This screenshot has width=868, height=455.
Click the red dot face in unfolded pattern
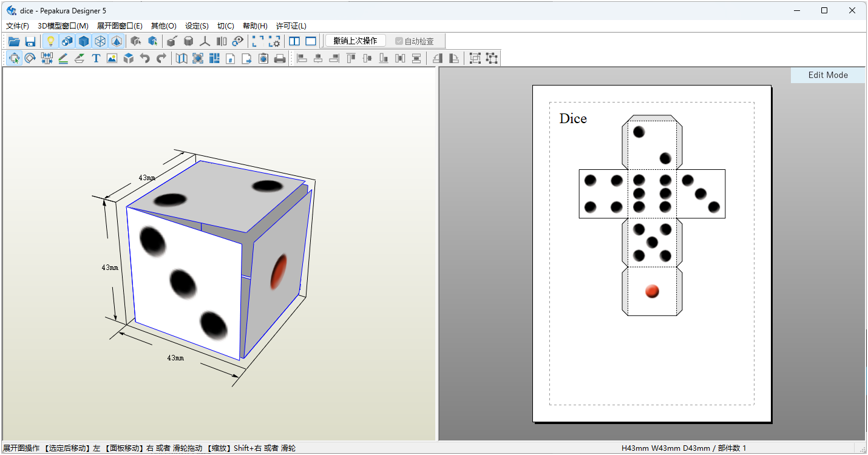pyautogui.click(x=652, y=291)
